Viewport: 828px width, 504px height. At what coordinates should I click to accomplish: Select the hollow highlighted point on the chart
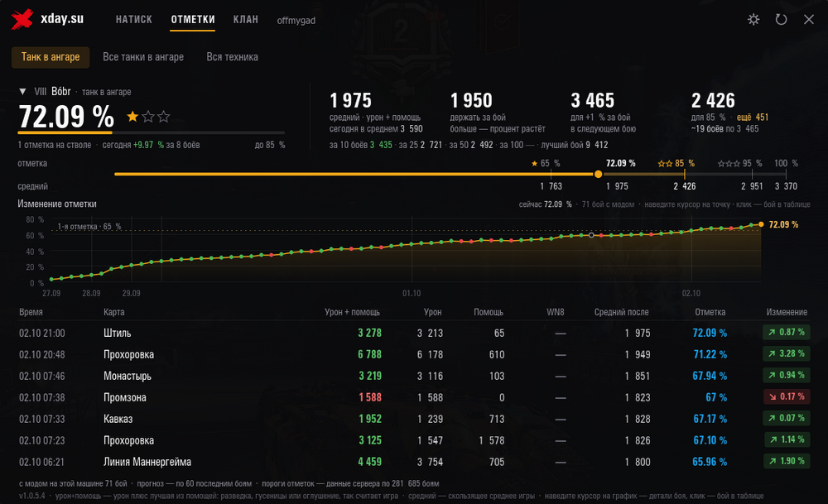[x=591, y=235]
